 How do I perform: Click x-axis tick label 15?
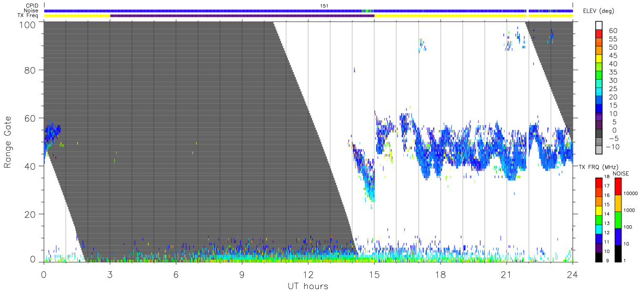pos(374,274)
